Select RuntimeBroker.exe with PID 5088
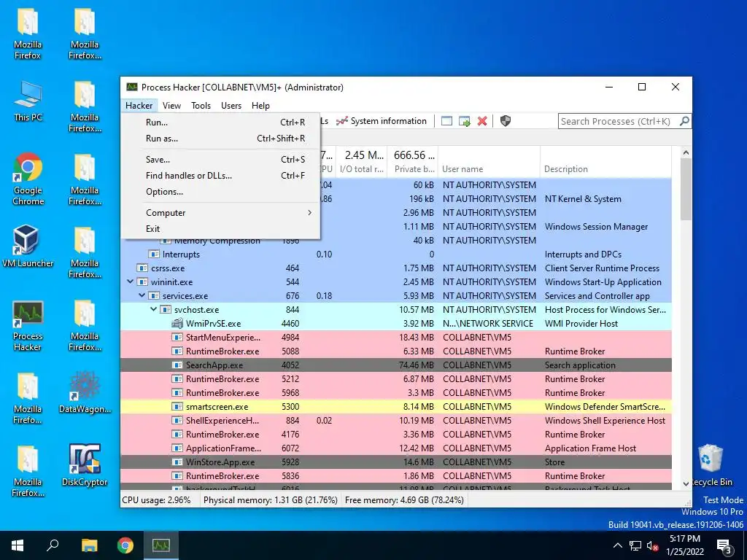This screenshot has height=560, width=747. 396,351
